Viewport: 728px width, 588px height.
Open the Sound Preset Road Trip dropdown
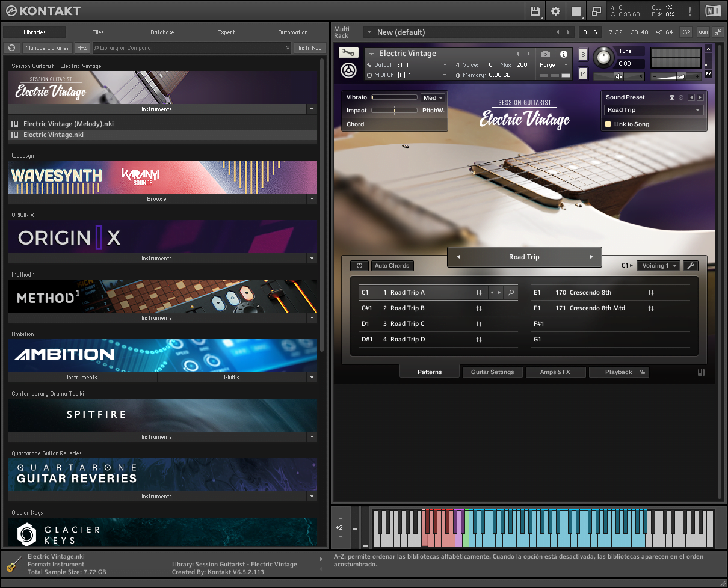(x=654, y=110)
